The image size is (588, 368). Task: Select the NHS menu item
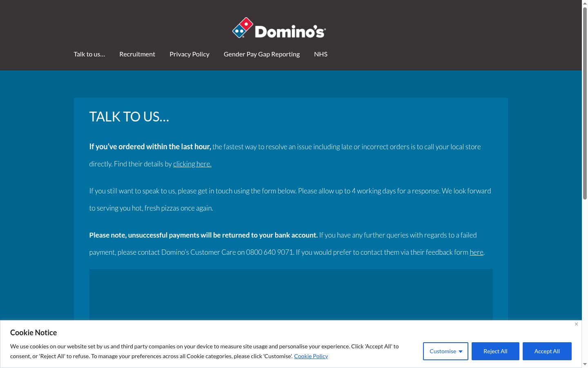[321, 54]
